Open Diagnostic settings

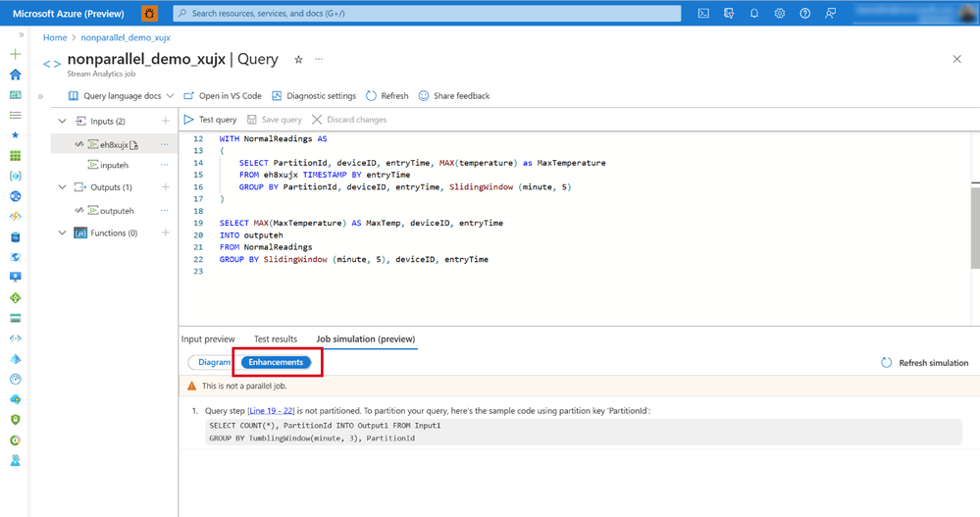coord(314,95)
